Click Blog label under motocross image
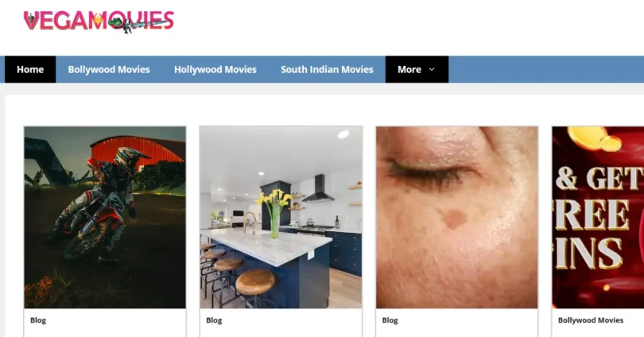644x337 pixels. click(38, 320)
